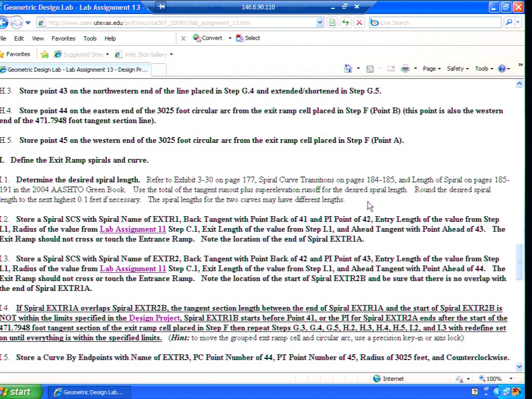Click the Print printer icon

405,69
